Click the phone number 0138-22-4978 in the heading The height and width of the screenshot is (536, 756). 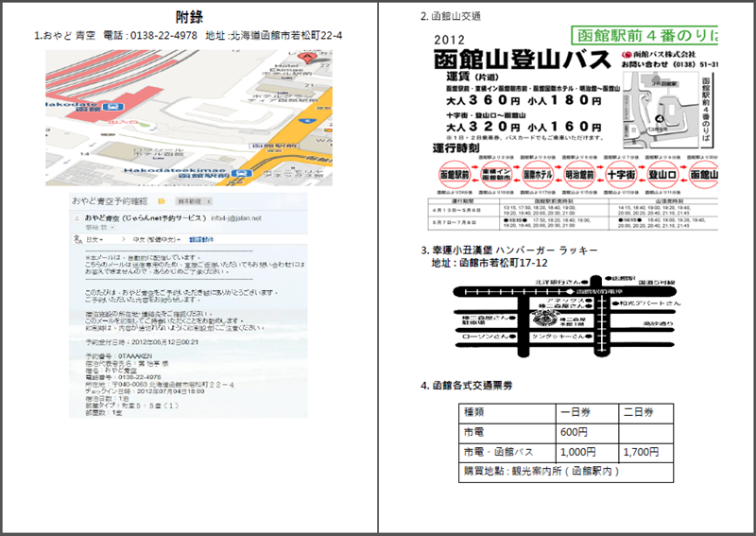(x=163, y=35)
